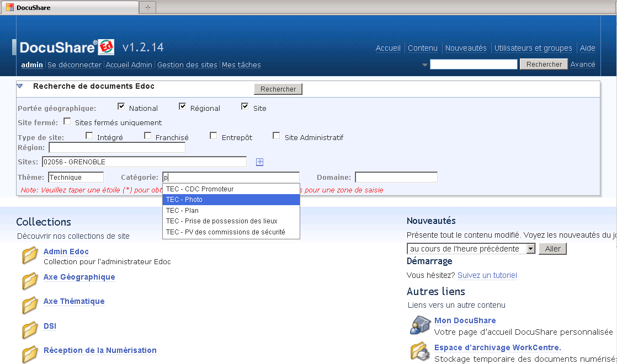Click the Axe Thématique folder icon
The width and height of the screenshot is (617, 364).
30,306
